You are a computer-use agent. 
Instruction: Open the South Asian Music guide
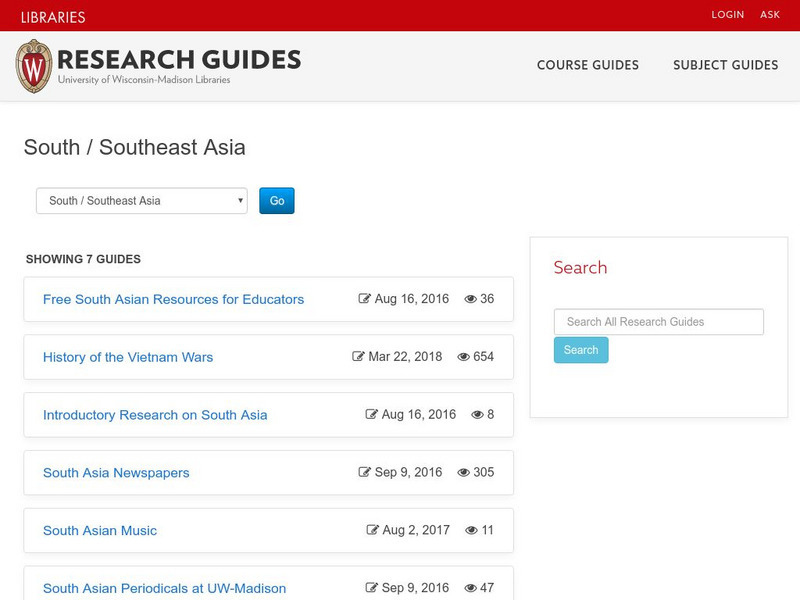point(100,531)
